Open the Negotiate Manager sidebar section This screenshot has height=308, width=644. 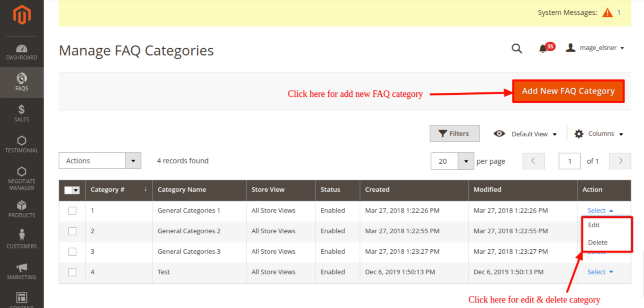[x=22, y=178]
